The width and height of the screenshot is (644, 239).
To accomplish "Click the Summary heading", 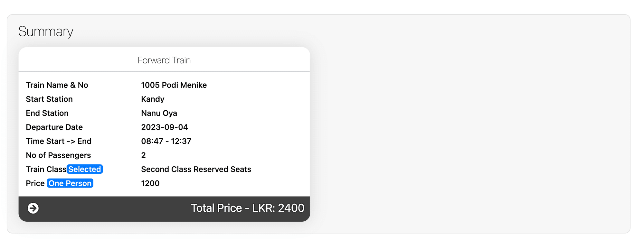I will point(46,32).
